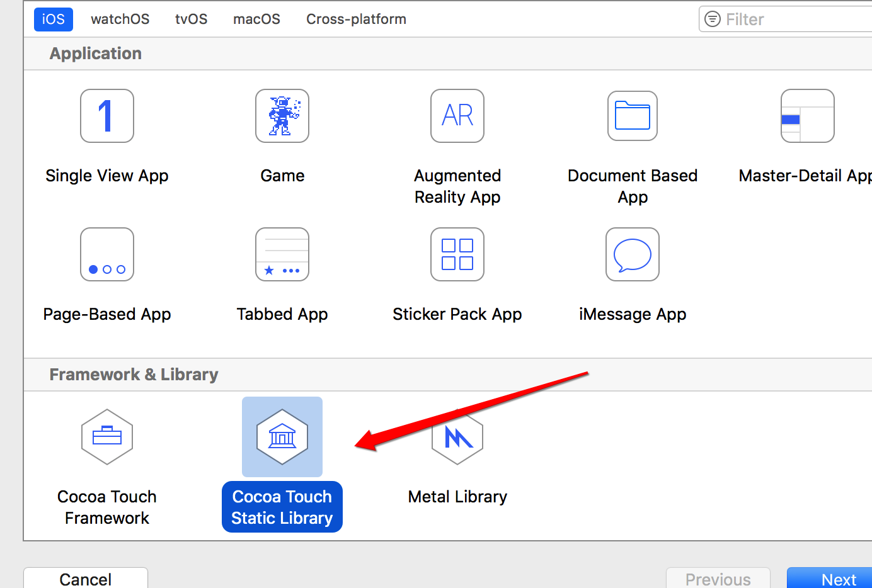Select the iMessage App speech bubble icon
The image size is (872, 588).
633,254
